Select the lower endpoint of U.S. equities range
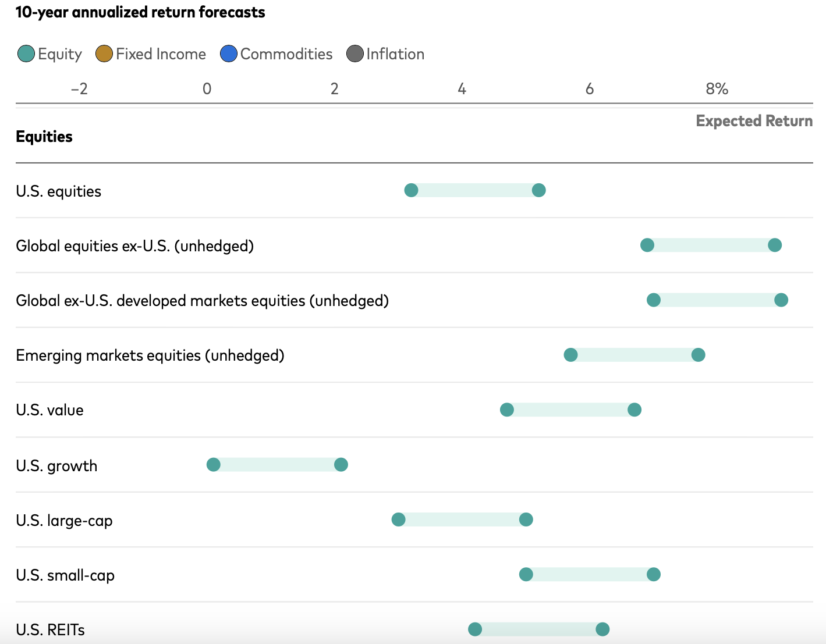 412,190
